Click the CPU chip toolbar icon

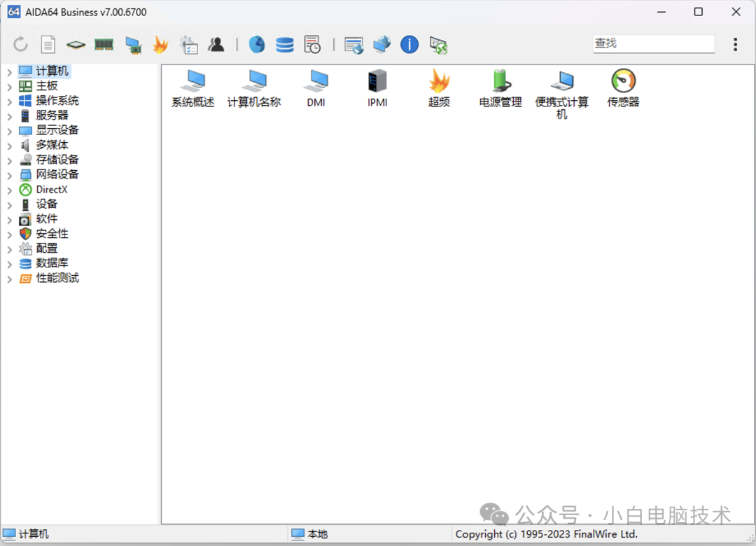pyautogui.click(x=76, y=45)
